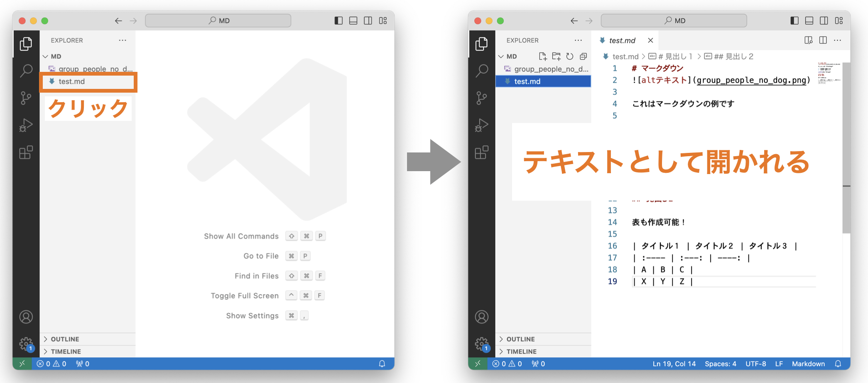Open preview to the side for test.md
The image size is (868, 383).
[808, 40]
